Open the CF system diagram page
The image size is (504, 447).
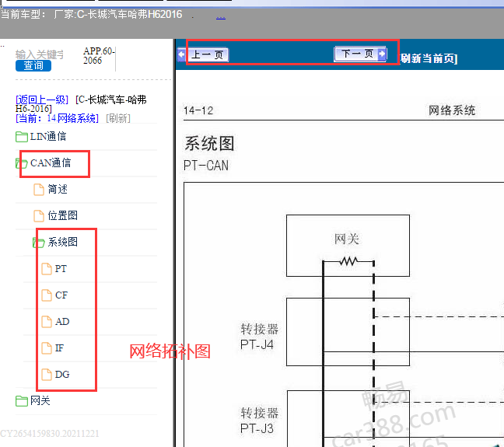click(x=61, y=295)
